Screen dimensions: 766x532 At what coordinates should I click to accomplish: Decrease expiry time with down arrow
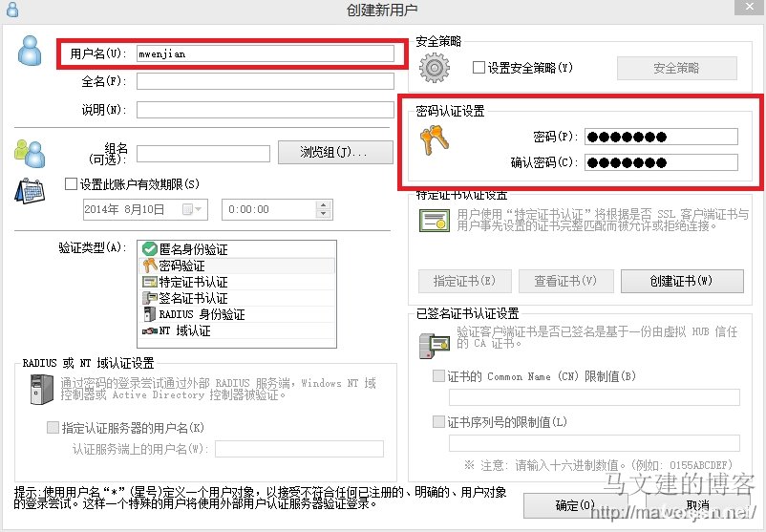pos(324,214)
